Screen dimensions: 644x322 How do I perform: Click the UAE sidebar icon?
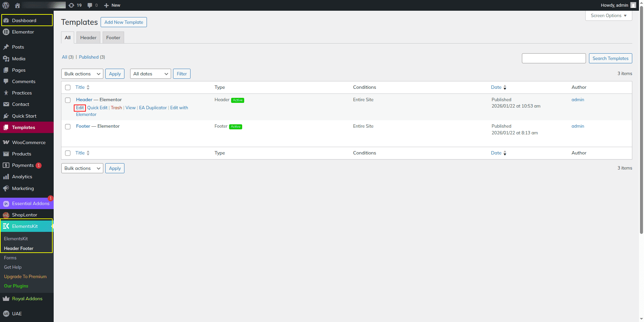[x=6, y=314]
